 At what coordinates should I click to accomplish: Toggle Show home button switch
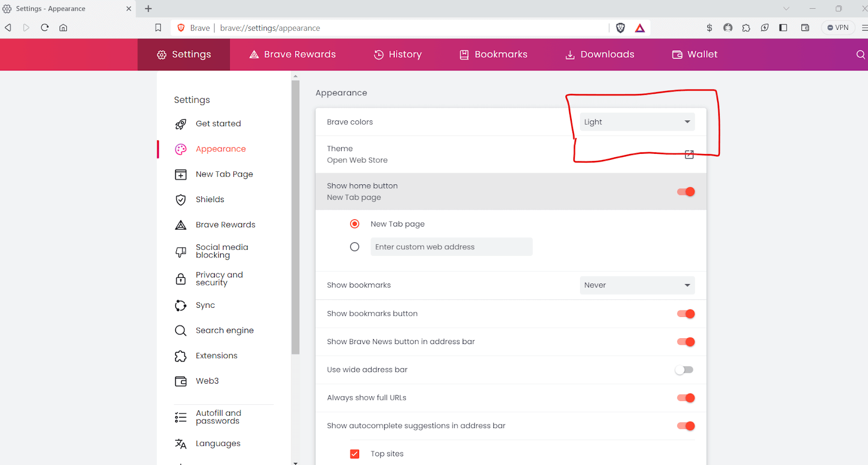point(686,192)
